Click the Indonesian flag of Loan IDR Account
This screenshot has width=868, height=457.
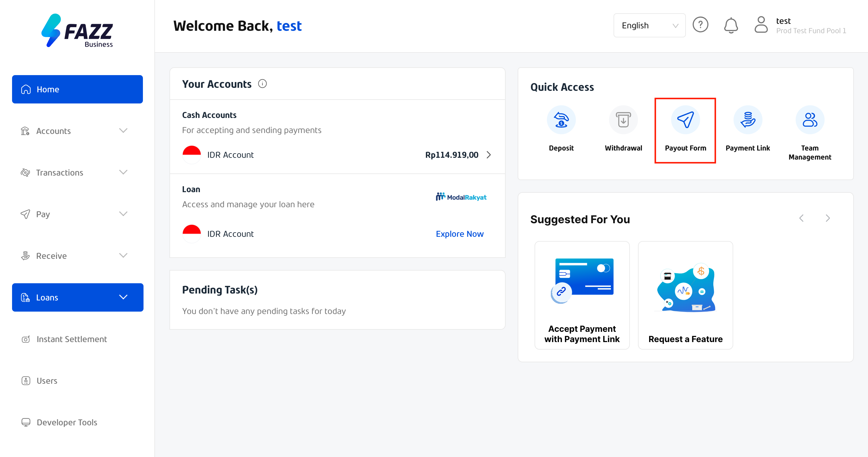pos(191,234)
